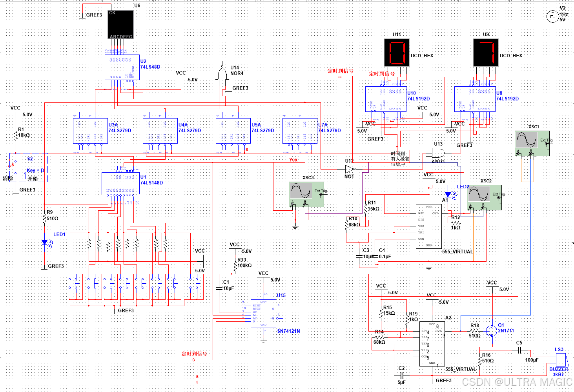Screen dimensions: 574x392
Task: Select the V2 1Hz clock source
Action: click(x=552, y=16)
